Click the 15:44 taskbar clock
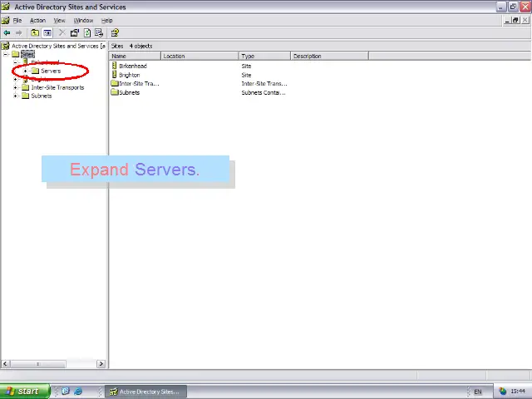The height and width of the screenshot is (399, 532). tap(518, 392)
